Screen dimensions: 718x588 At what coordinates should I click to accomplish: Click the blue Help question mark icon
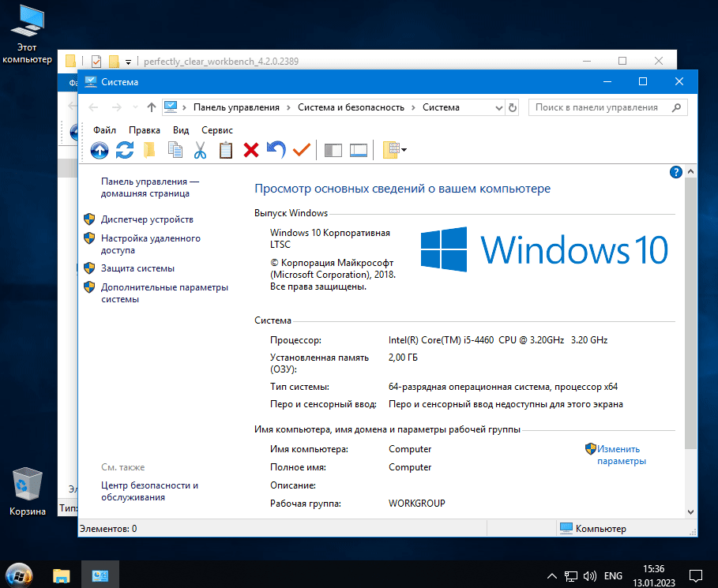[x=676, y=172]
